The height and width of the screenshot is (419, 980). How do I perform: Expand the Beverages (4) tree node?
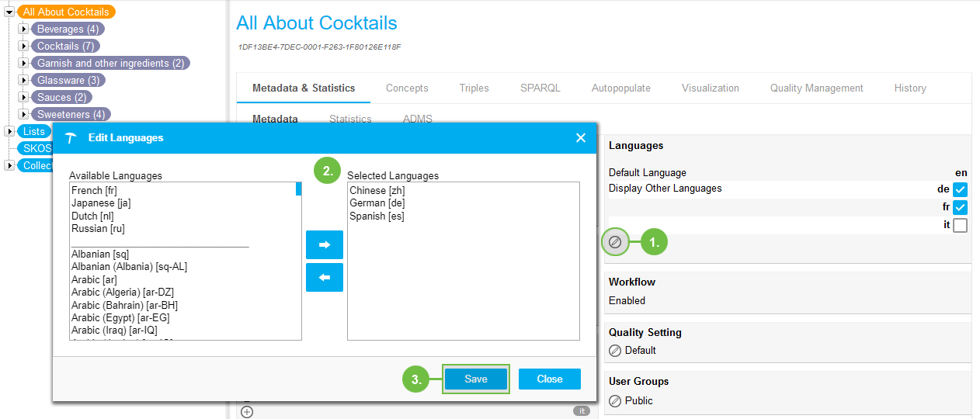[x=23, y=29]
